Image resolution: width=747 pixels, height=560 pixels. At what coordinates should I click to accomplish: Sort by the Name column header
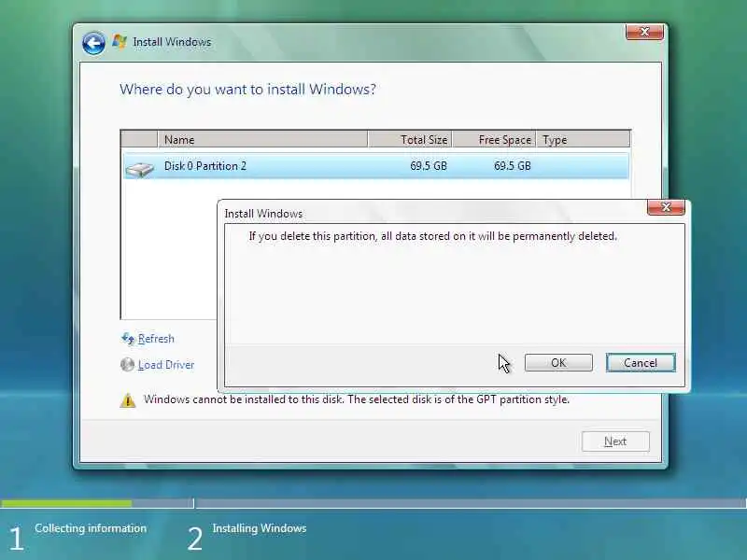point(262,139)
